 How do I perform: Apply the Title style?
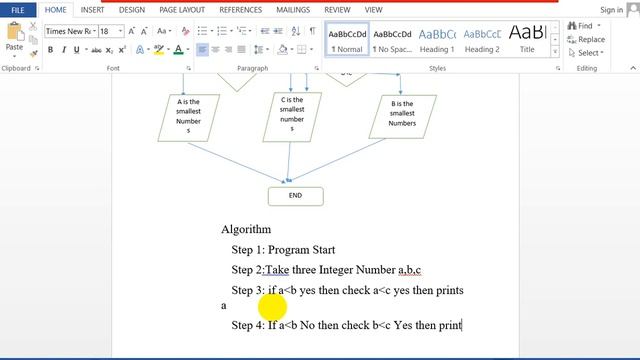[527, 40]
